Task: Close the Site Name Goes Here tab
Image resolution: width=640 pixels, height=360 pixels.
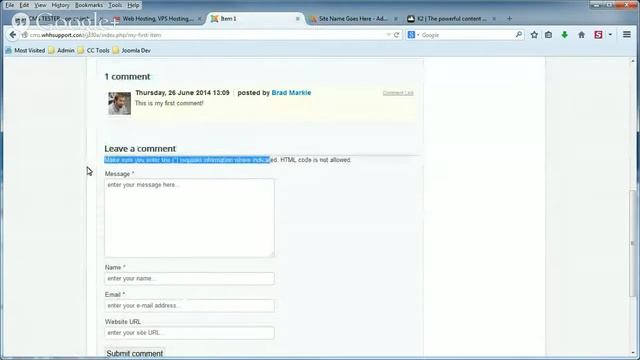Action: click(x=396, y=19)
